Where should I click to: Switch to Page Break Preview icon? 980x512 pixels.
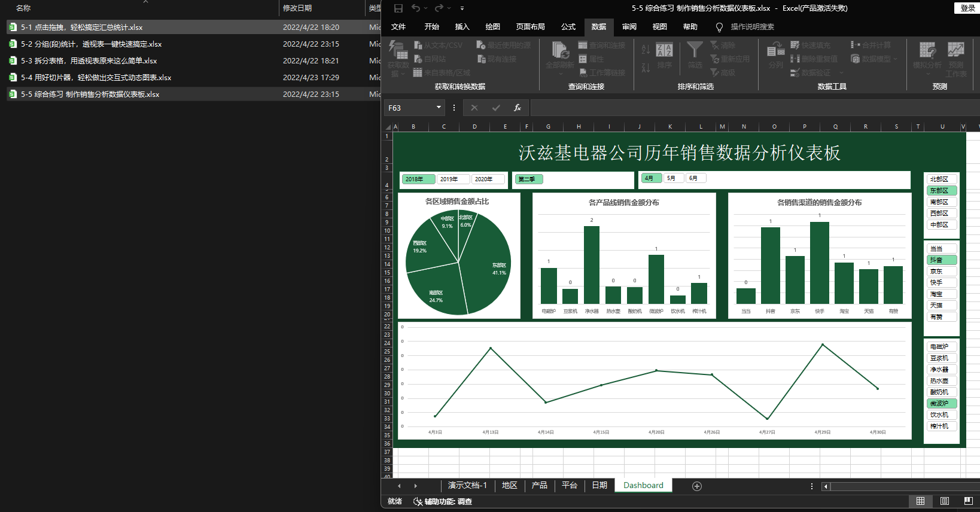pos(968,501)
